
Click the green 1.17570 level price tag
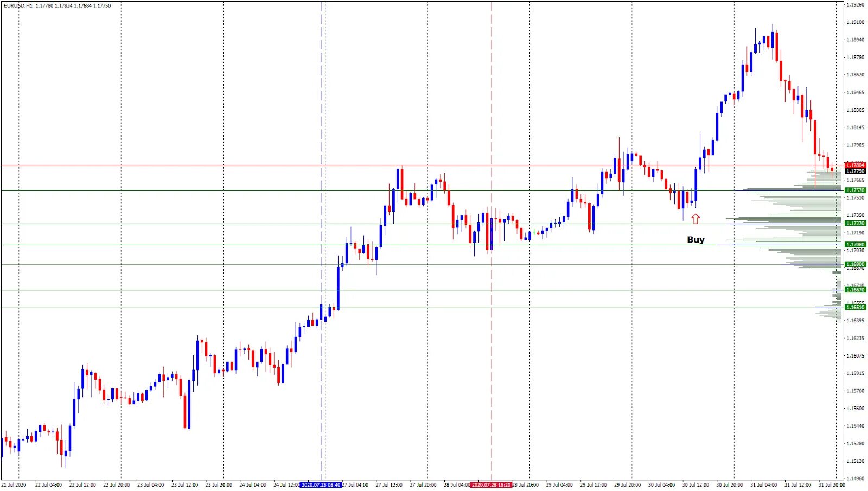[856, 190]
